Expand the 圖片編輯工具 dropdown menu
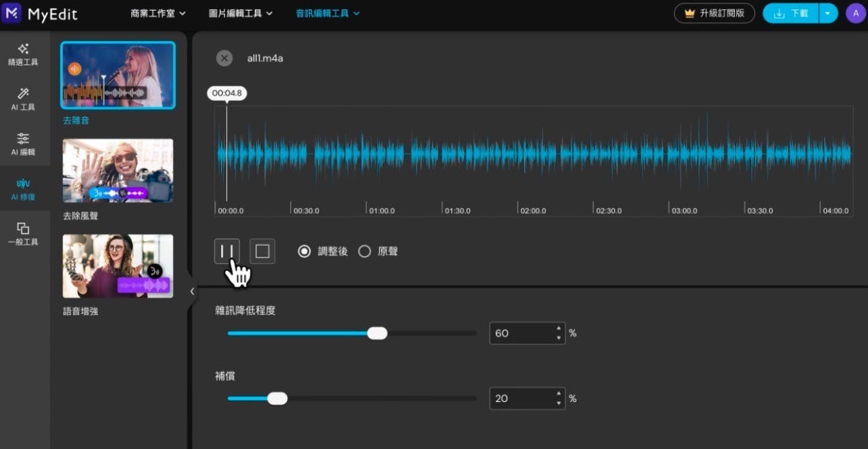Viewport: 868px width, 449px height. click(241, 13)
